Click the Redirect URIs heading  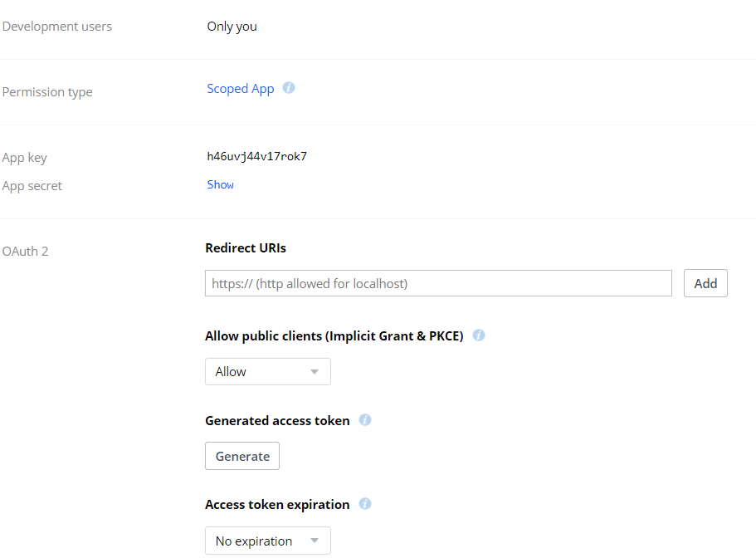(246, 247)
